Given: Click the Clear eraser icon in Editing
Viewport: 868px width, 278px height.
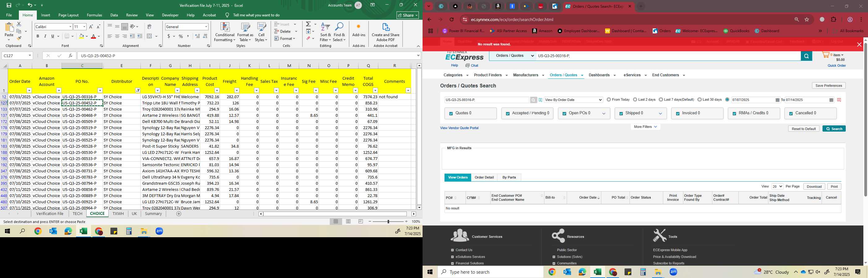Looking at the screenshot, I should point(308,38).
